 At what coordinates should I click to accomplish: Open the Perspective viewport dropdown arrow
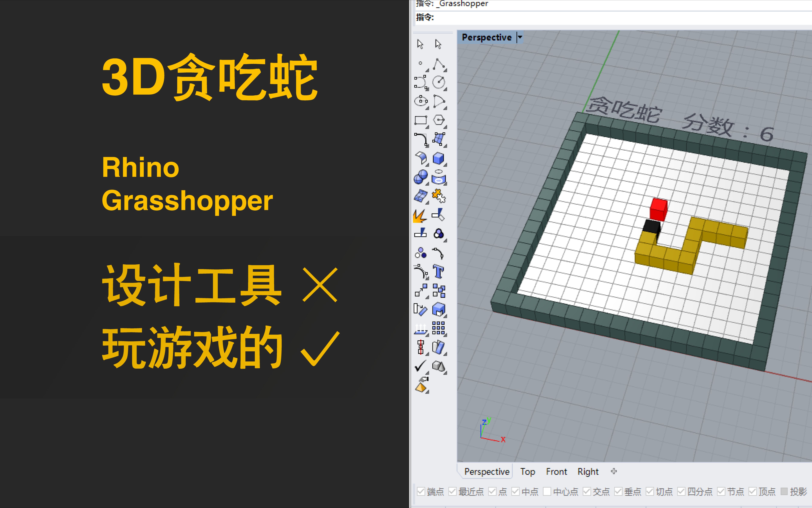pyautogui.click(x=520, y=37)
